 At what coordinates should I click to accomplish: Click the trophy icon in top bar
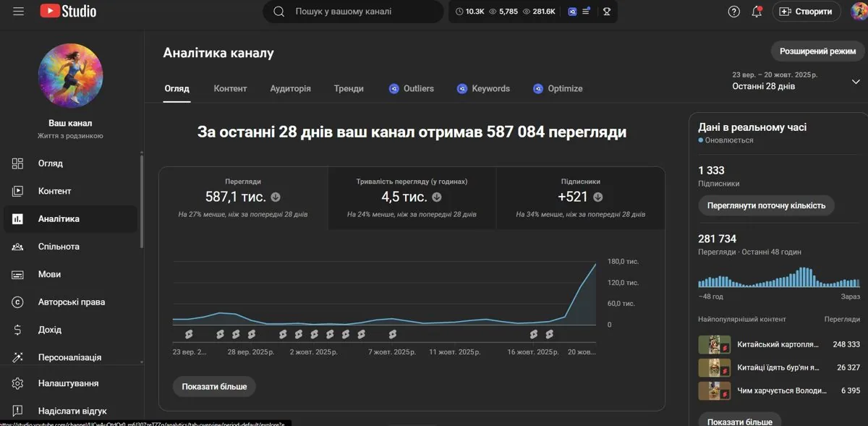click(607, 12)
